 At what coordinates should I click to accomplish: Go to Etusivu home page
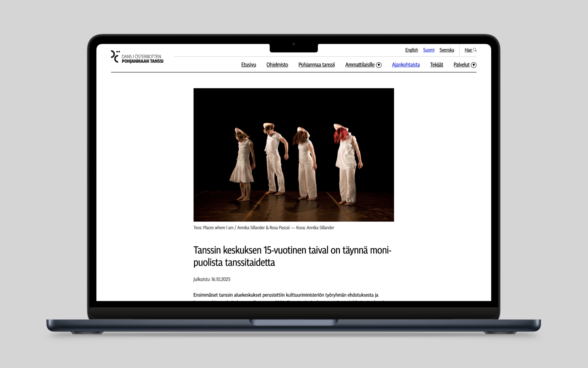[248, 65]
